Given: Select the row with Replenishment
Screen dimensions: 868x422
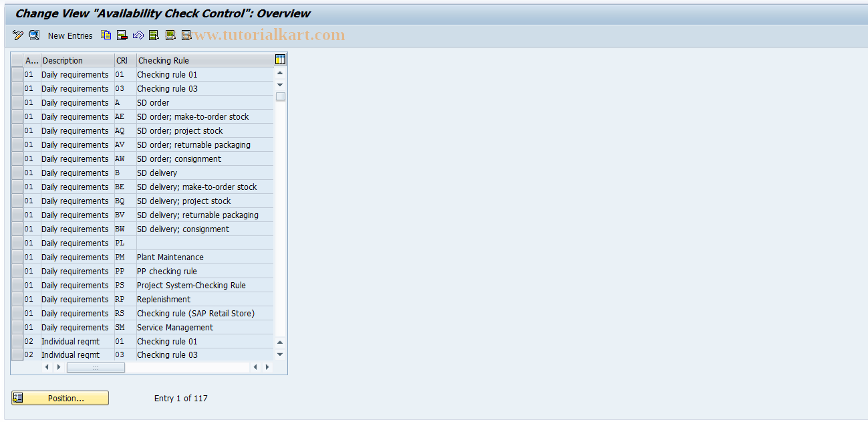Looking at the screenshot, I should point(17,299).
